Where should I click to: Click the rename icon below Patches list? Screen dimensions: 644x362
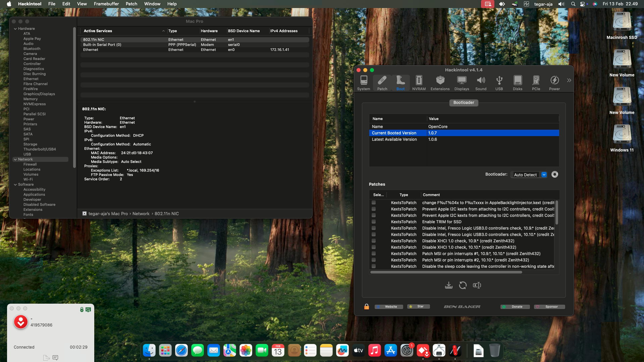tap(477, 285)
